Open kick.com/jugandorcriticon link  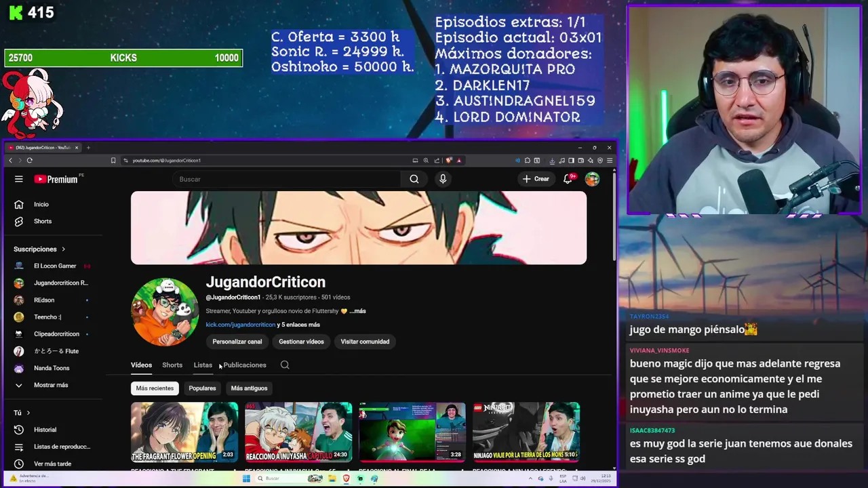coord(240,325)
